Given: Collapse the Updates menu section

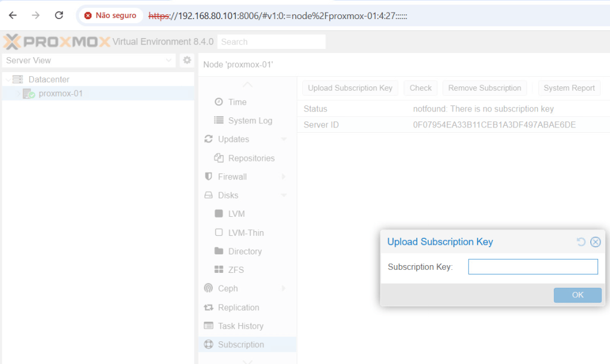Looking at the screenshot, I should (x=284, y=139).
